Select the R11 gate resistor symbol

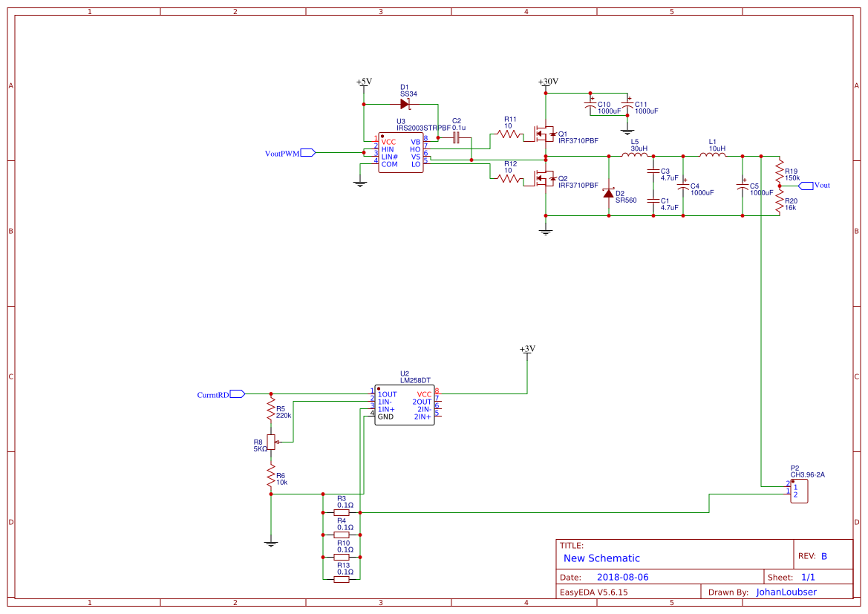[x=509, y=134]
